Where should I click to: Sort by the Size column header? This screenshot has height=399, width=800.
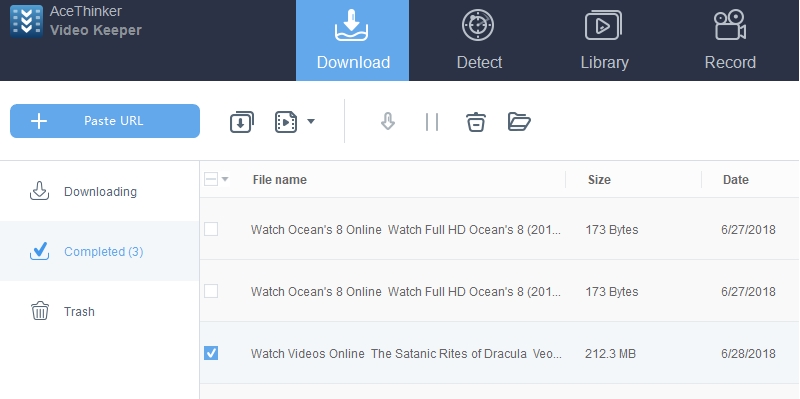click(x=599, y=180)
